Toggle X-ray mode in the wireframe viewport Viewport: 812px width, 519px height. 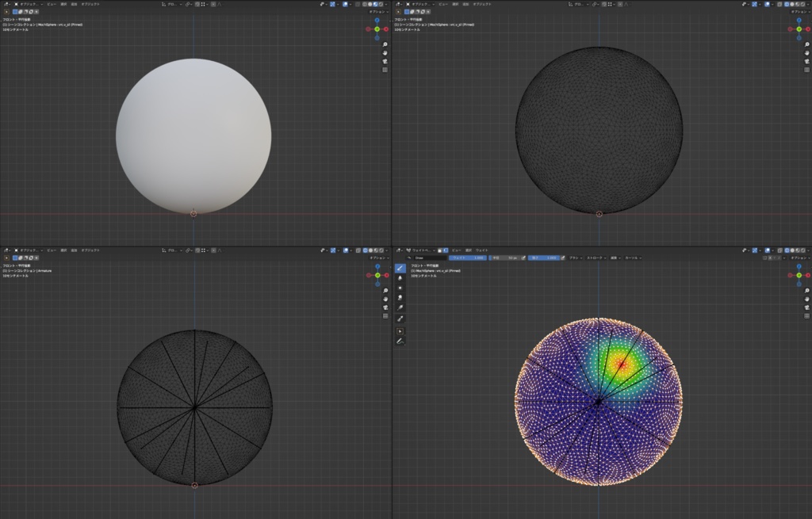click(779, 3)
